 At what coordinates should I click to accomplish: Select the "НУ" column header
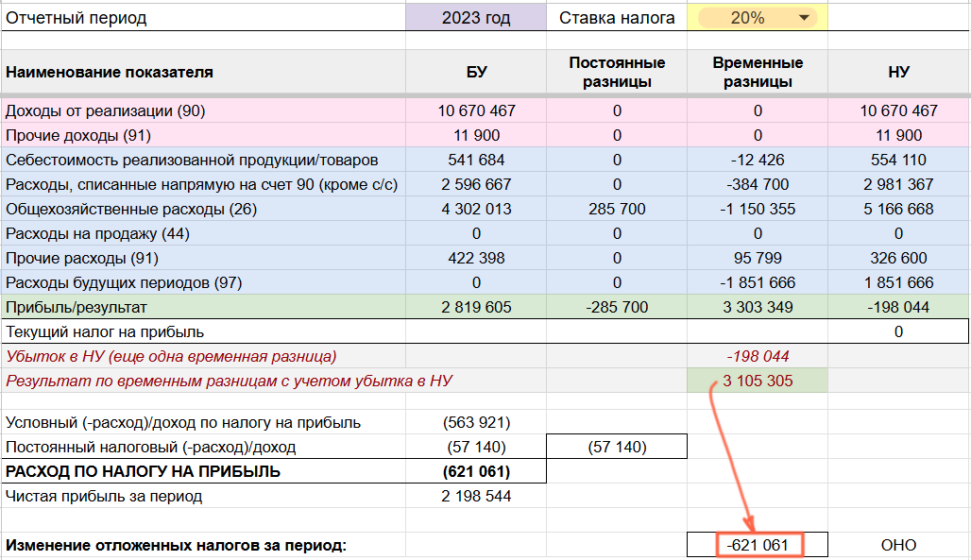[897, 72]
